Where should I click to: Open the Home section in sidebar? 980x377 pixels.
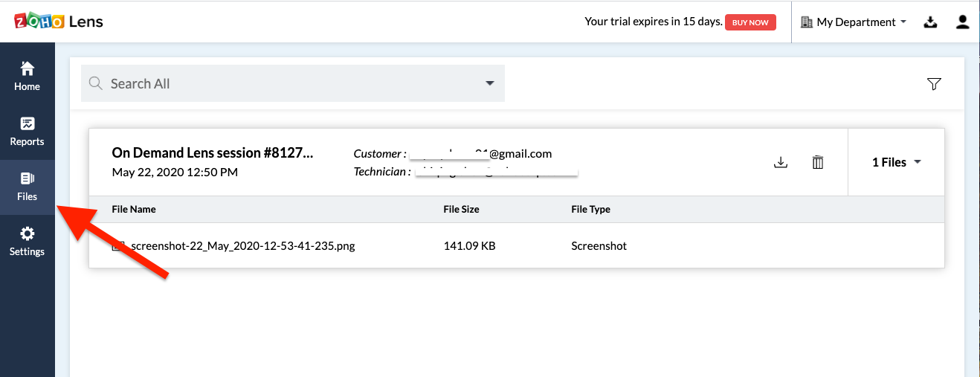coord(27,77)
